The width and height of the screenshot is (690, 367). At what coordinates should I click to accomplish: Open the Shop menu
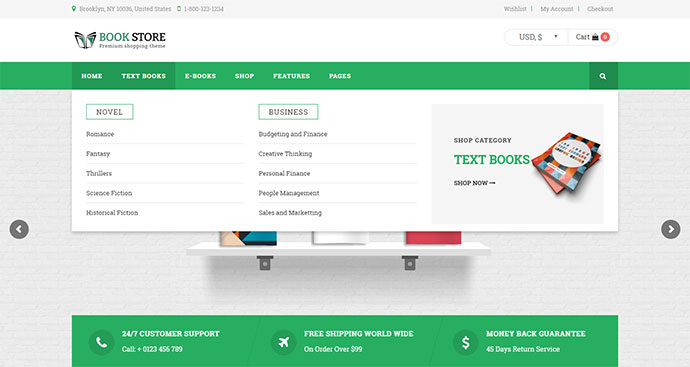click(244, 76)
